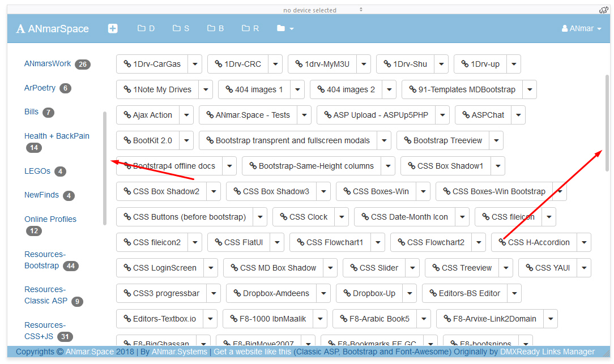Click the CSS Treeview link button
The height and width of the screenshot is (364, 614).
pyautogui.click(x=461, y=268)
